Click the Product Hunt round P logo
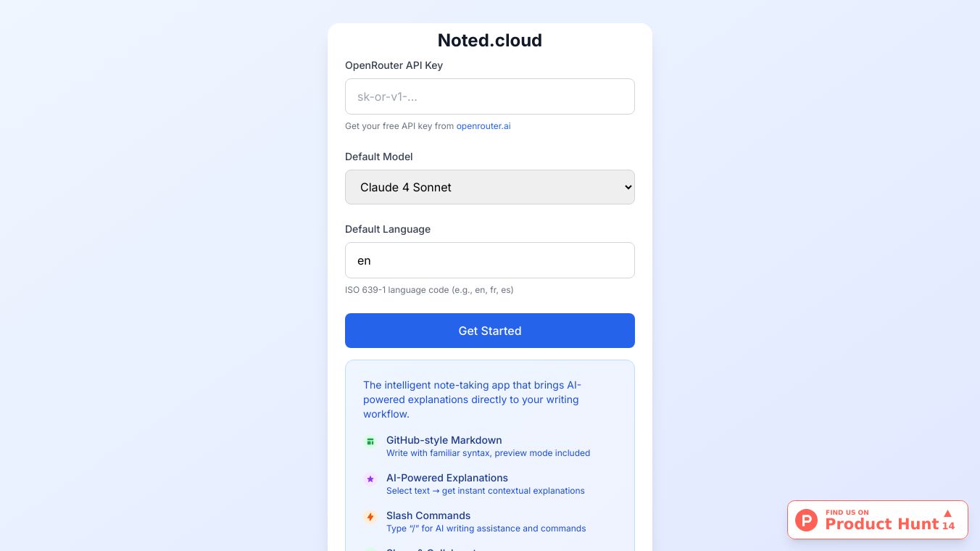This screenshot has height=551, width=980. [806, 520]
